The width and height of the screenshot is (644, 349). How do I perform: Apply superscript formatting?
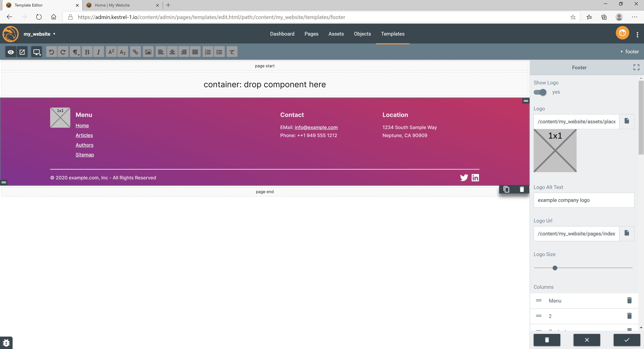tap(111, 52)
